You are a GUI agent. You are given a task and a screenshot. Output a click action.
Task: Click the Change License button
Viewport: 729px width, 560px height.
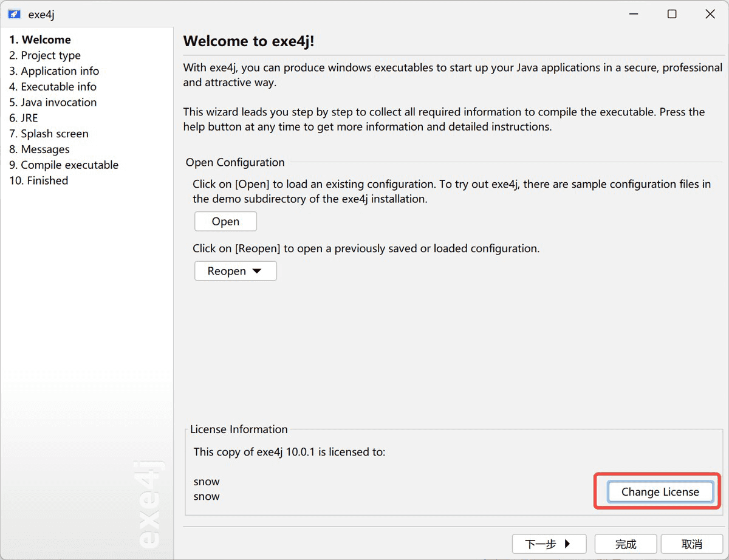660,492
